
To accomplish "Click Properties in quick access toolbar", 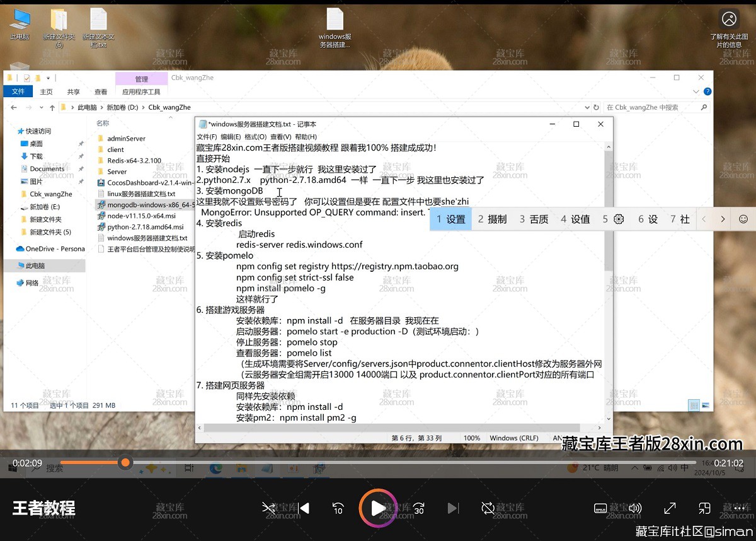I will point(27,78).
